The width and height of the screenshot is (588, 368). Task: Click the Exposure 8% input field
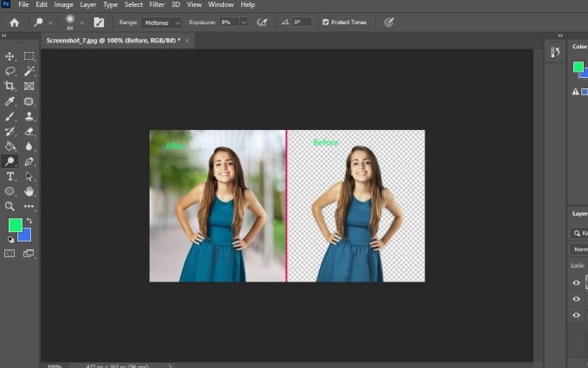tap(229, 23)
